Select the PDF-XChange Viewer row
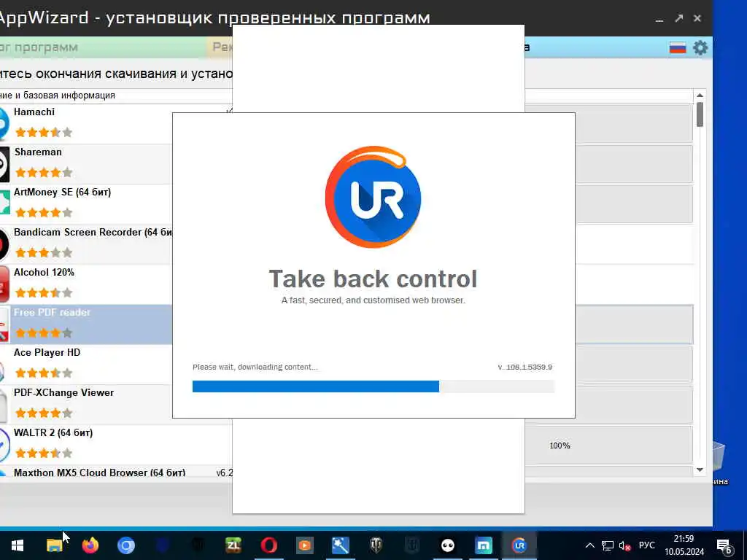 click(x=86, y=404)
